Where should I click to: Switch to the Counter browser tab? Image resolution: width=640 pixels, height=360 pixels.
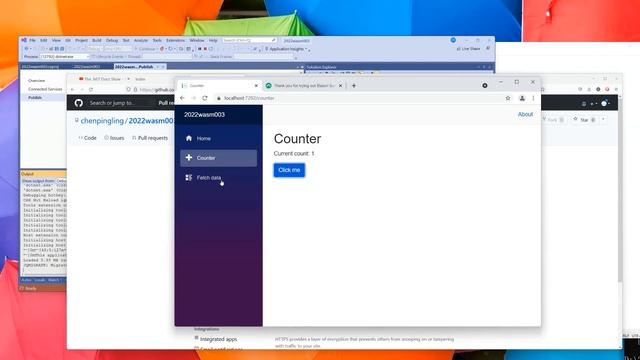(219, 86)
